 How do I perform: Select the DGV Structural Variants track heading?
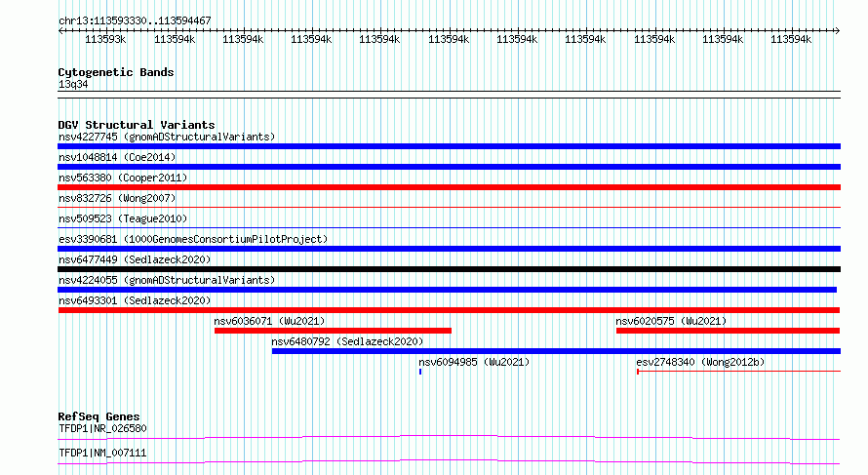pyautogui.click(x=137, y=125)
